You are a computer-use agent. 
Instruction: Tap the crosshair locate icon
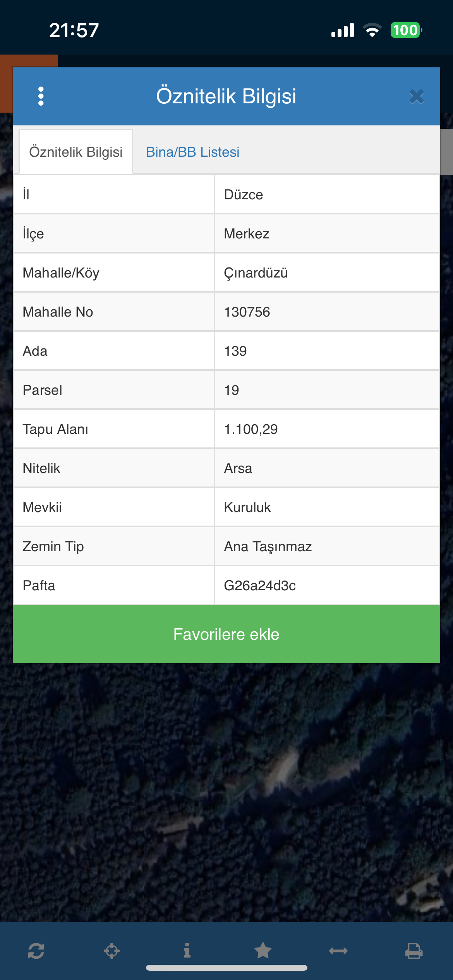pyautogui.click(x=112, y=951)
